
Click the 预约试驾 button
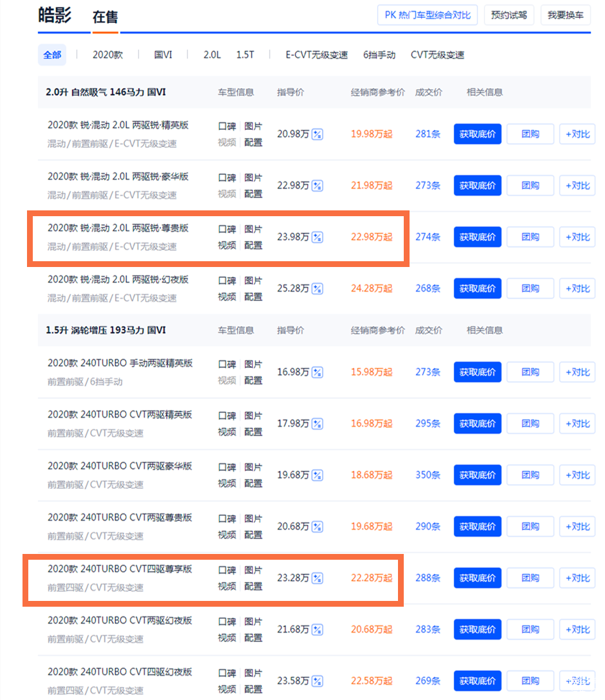click(x=509, y=15)
